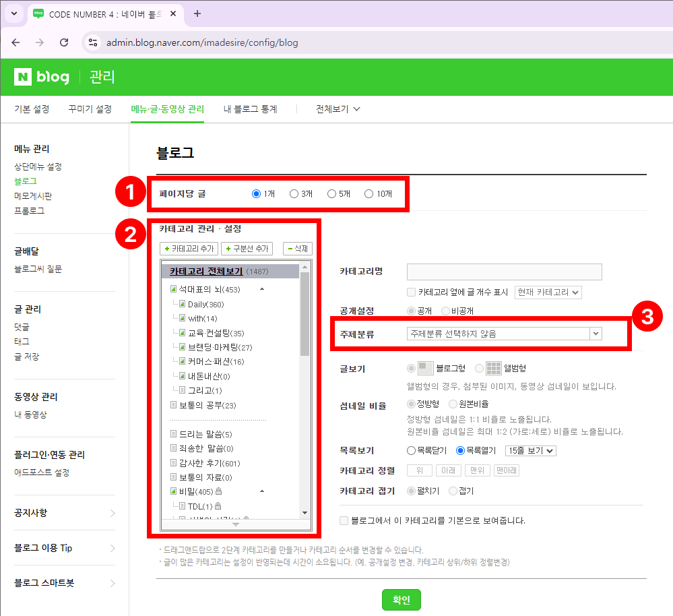Viewport: 673px width, 616px height.
Task: Open the browser tab search chevron
Action: pyautogui.click(x=13, y=14)
